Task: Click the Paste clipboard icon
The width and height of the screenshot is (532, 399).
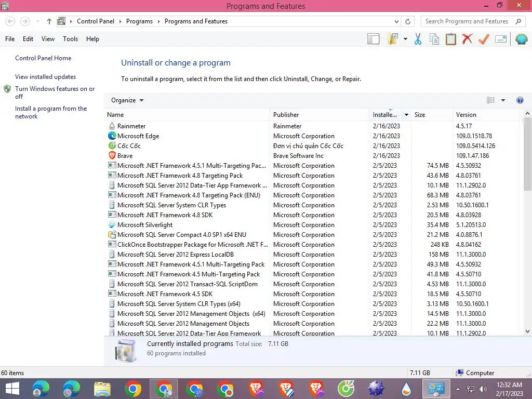Action: pyautogui.click(x=450, y=39)
